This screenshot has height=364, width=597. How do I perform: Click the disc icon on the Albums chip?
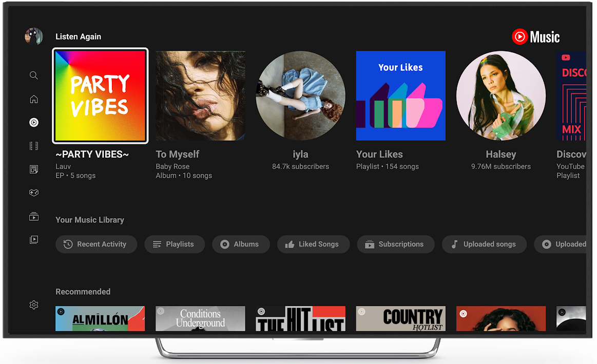[x=225, y=244]
